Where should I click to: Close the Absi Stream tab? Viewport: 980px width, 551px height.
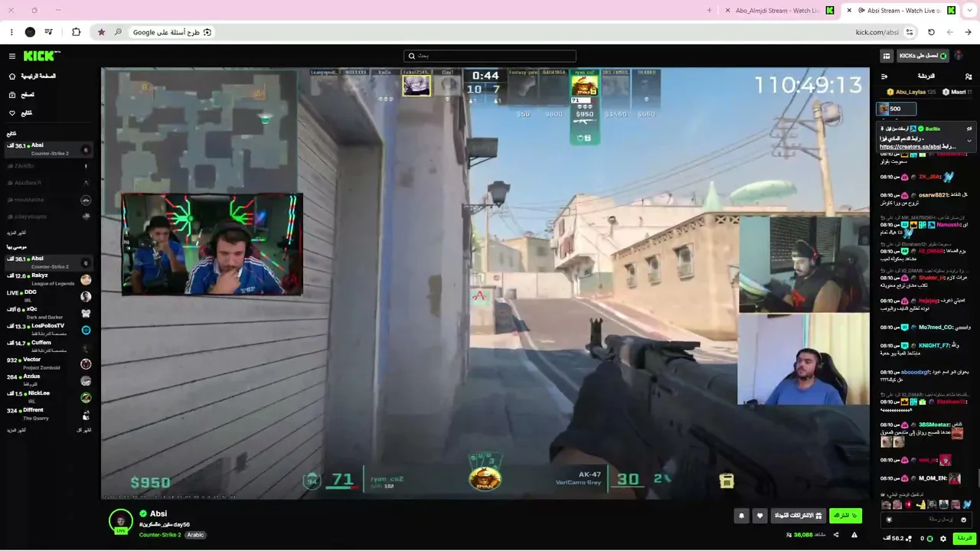click(849, 11)
